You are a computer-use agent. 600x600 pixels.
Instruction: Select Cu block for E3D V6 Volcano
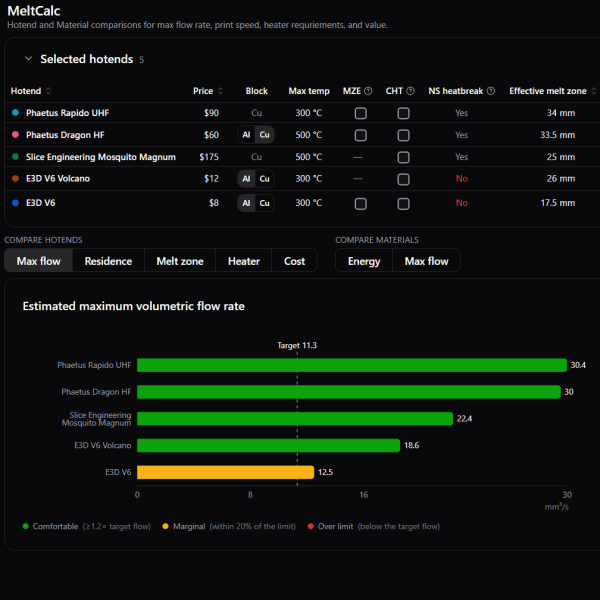pos(264,179)
